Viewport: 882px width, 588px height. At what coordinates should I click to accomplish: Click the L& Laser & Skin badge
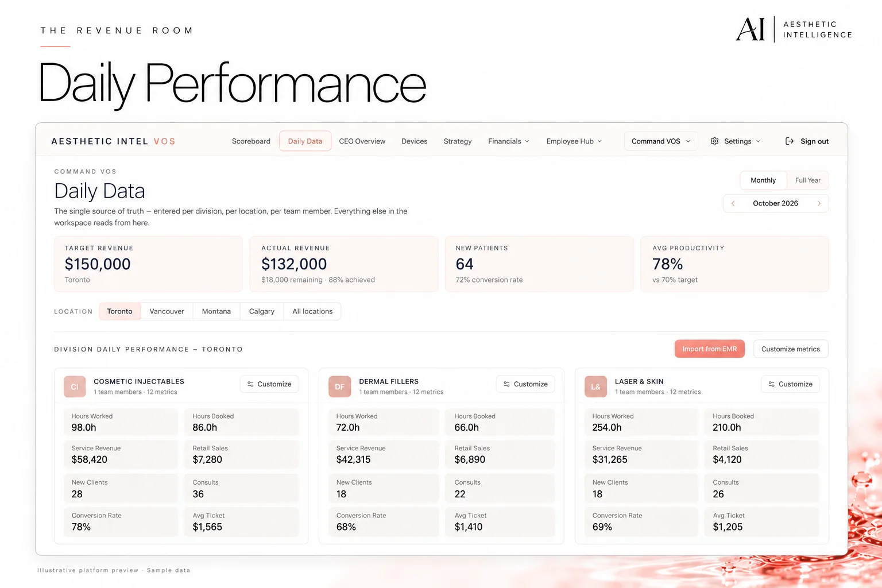pos(595,387)
